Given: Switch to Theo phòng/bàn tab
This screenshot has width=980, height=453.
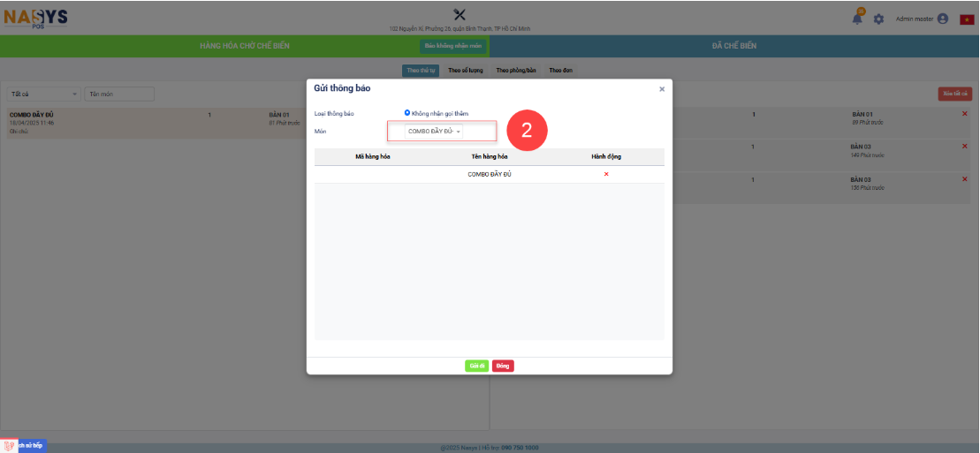Looking at the screenshot, I should pos(516,71).
